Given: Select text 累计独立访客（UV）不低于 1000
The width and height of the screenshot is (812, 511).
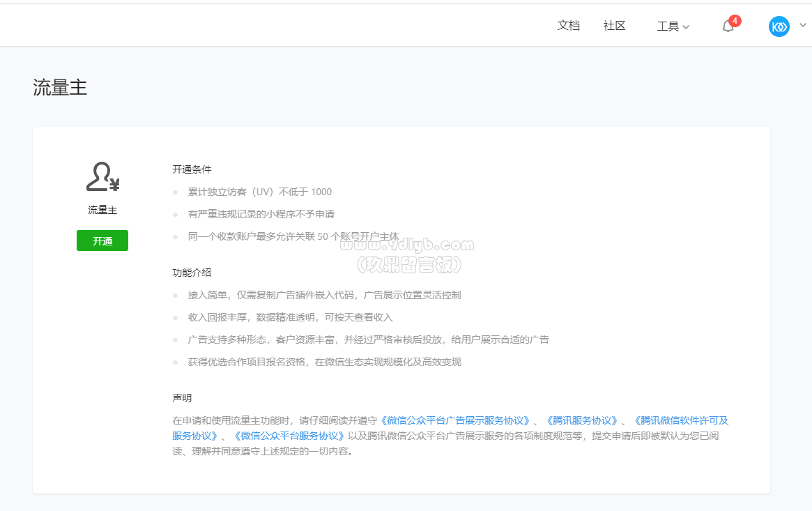Looking at the screenshot, I should [x=259, y=192].
